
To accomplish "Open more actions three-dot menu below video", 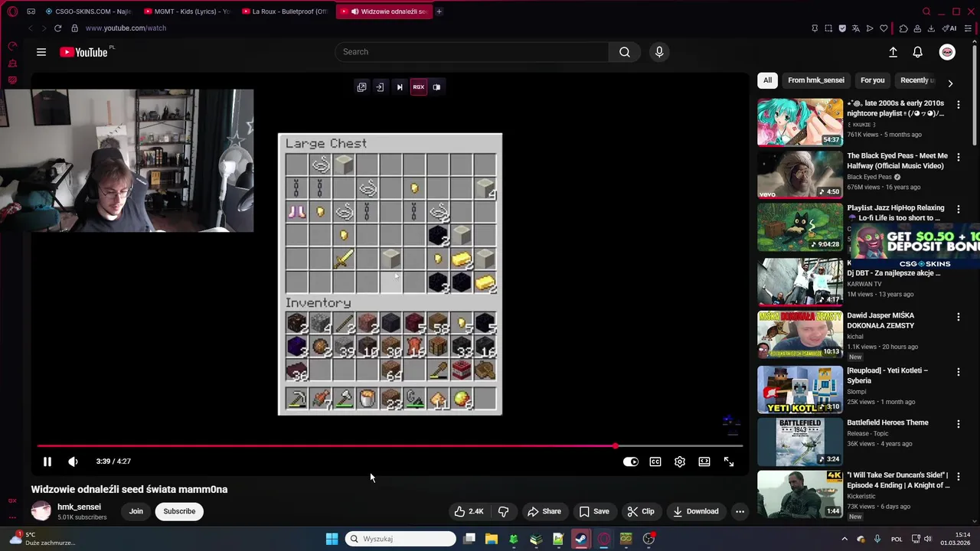I will (x=740, y=511).
